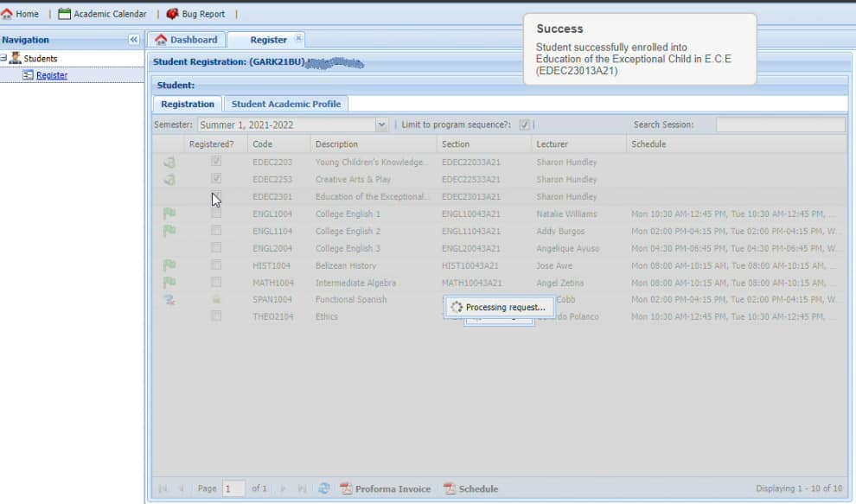Open the Student Academic Profile tab
The width and height of the screenshot is (856, 504).
285,104
